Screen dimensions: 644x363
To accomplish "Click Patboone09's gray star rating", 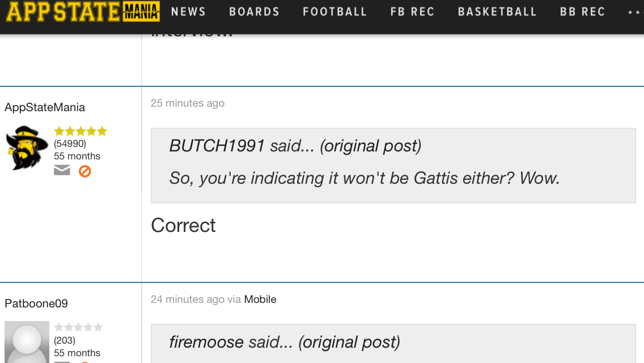I will (x=78, y=327).
